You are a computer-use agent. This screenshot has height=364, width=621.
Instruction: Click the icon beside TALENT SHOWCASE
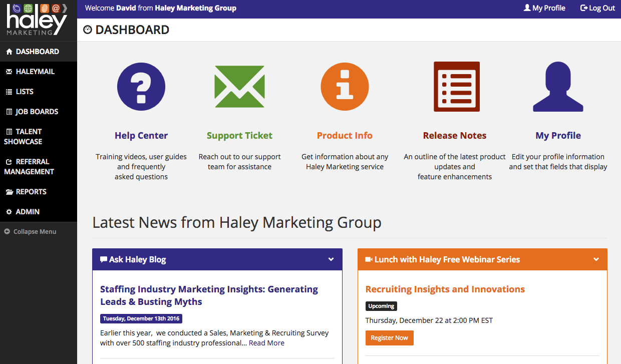(x=9, y=132)
